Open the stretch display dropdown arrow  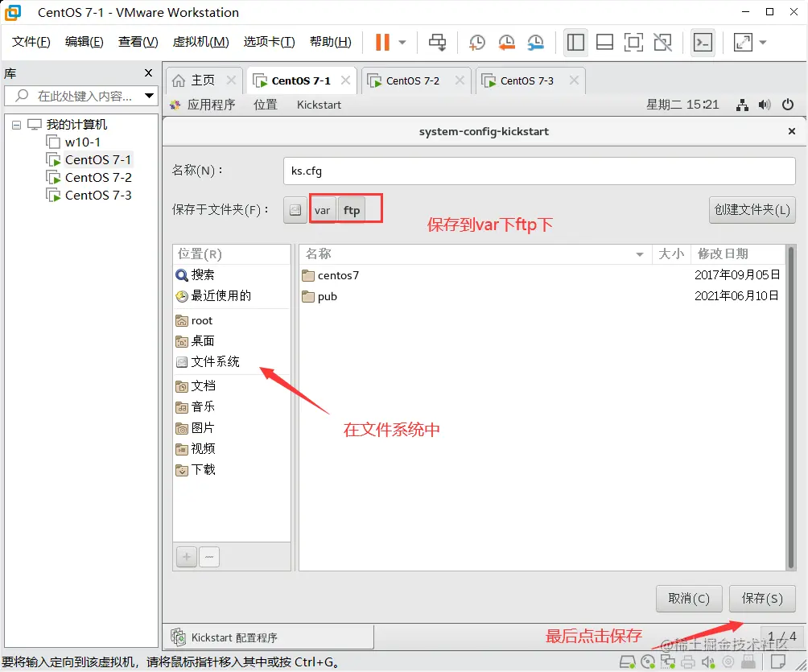pyautogui.click(x=763, y=43)
